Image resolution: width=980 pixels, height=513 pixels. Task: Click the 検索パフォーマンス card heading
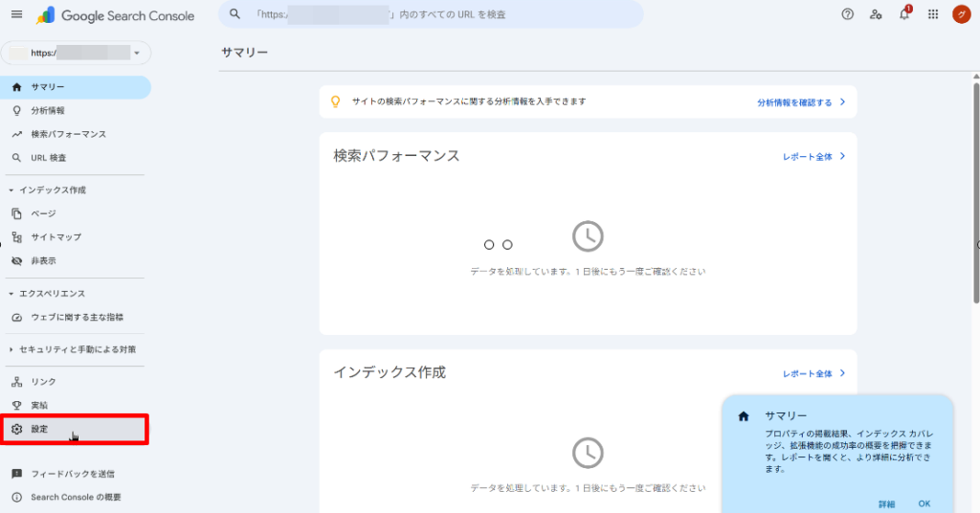[396, 156]
